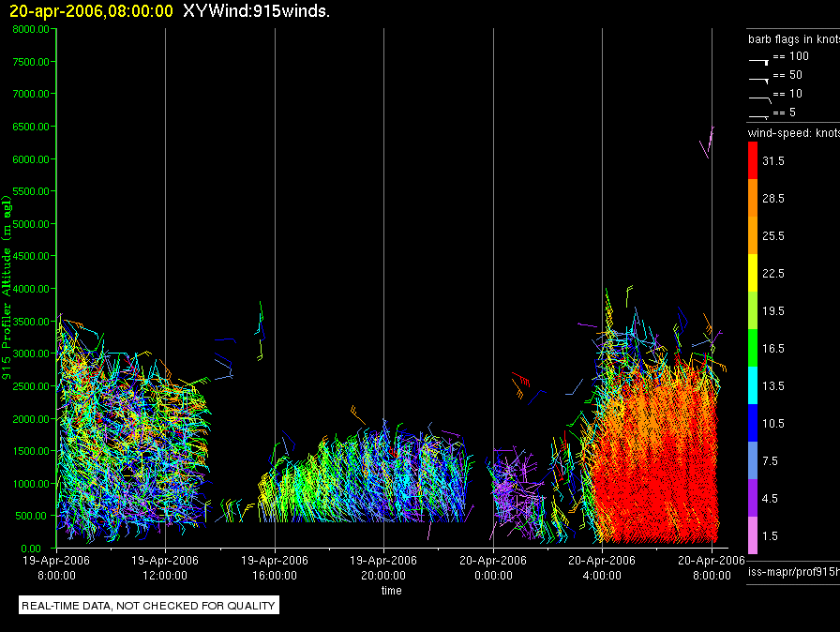Click the 3500.00 altitude tick label
The height and width of the screenshot is (632, 840).
[31, 322]
